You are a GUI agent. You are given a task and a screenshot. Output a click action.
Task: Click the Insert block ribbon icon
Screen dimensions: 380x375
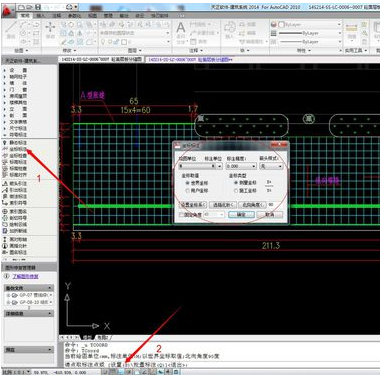(x=229, y=29)
